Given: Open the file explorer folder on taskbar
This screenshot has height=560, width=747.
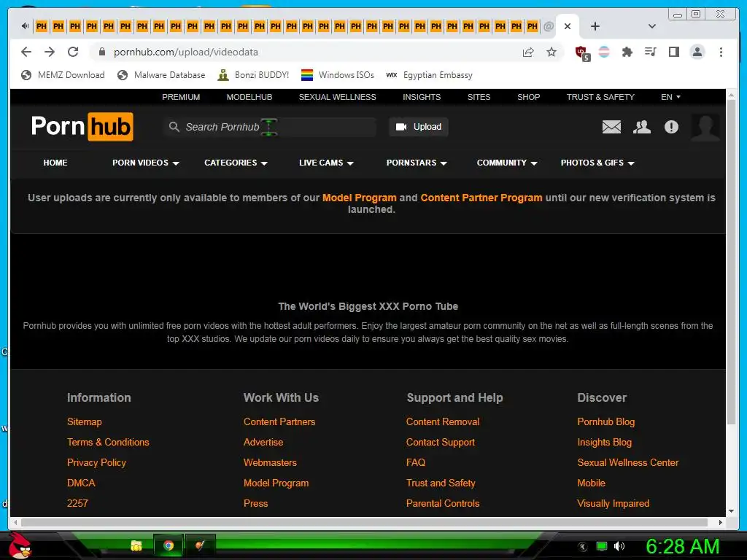Looking at the screenshot, I should (x=136, y=545).
